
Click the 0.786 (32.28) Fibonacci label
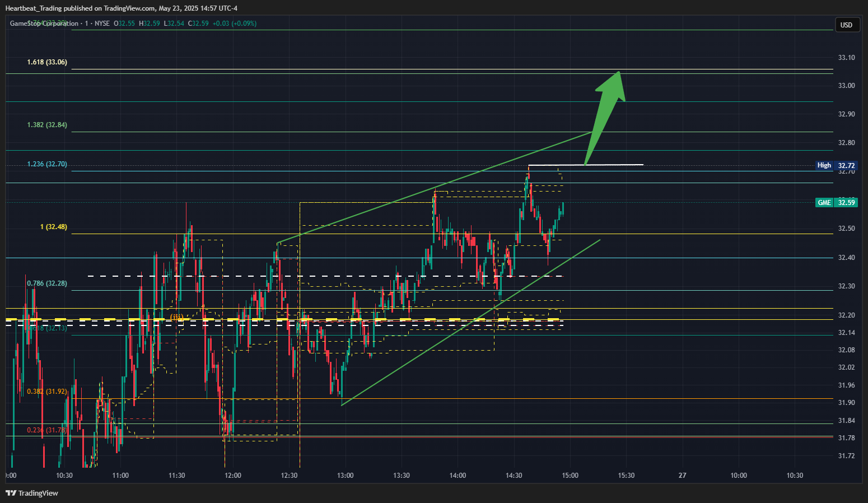tap(47, 283)
